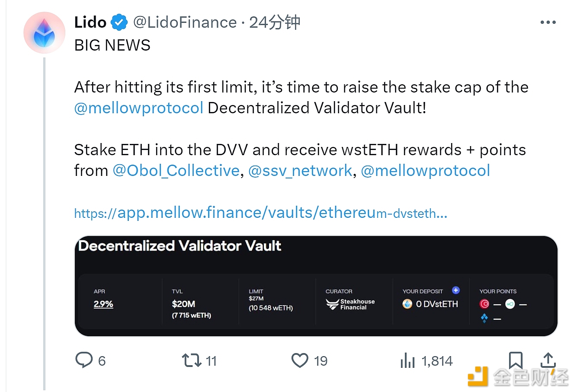Screen dimensions: 574x392
Task: Open the first @mellowprotocol mention
Action: click(x=139, y=108)
